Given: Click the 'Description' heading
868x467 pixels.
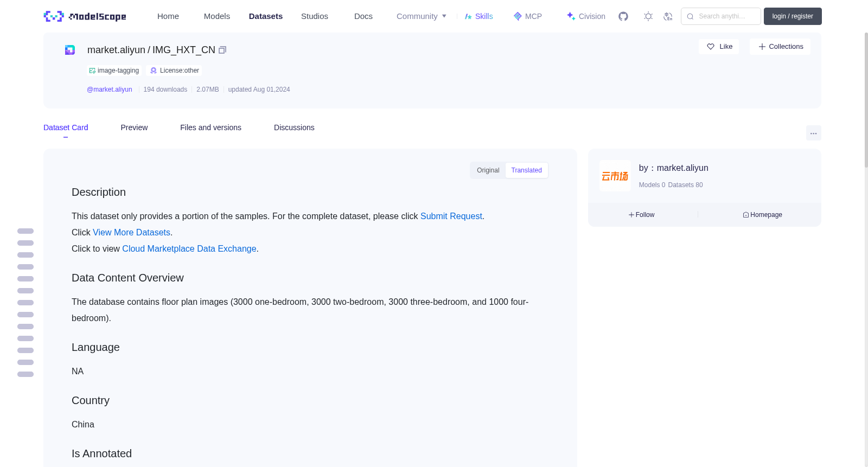Looking at the screenshot, I should coord(99,192).
